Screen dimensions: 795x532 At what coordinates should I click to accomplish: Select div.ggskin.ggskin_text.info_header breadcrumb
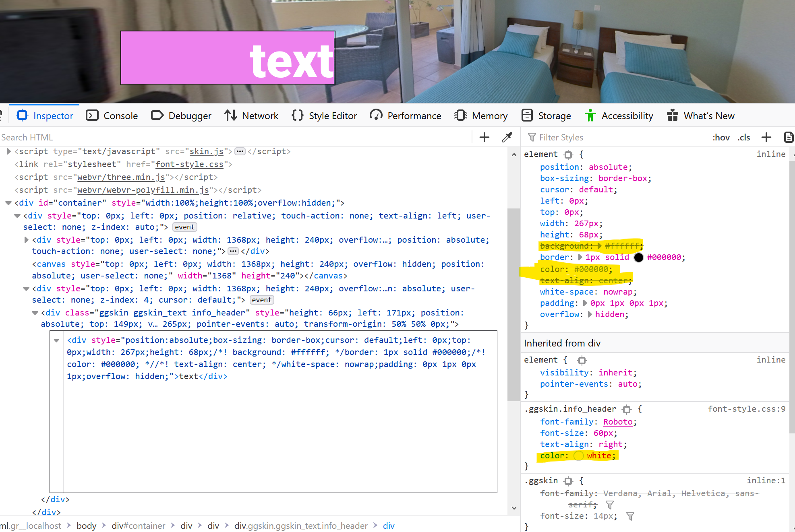click(x=301, y=526)
